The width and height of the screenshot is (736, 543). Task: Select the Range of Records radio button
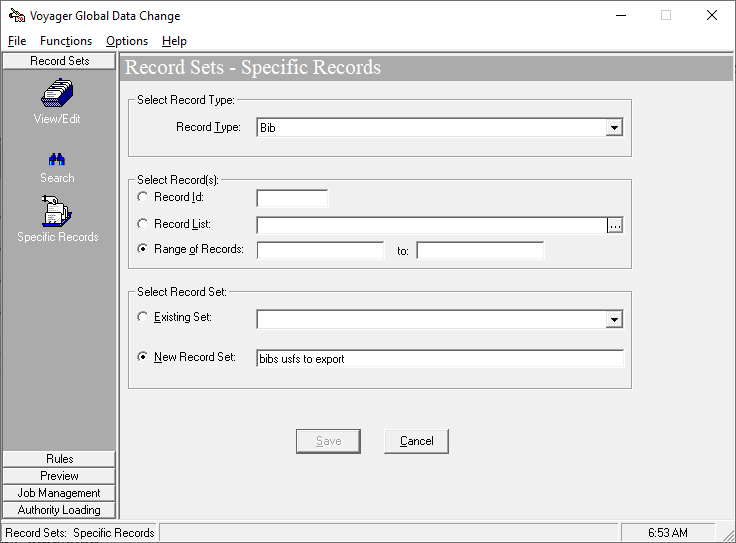[x=143, y=250]
